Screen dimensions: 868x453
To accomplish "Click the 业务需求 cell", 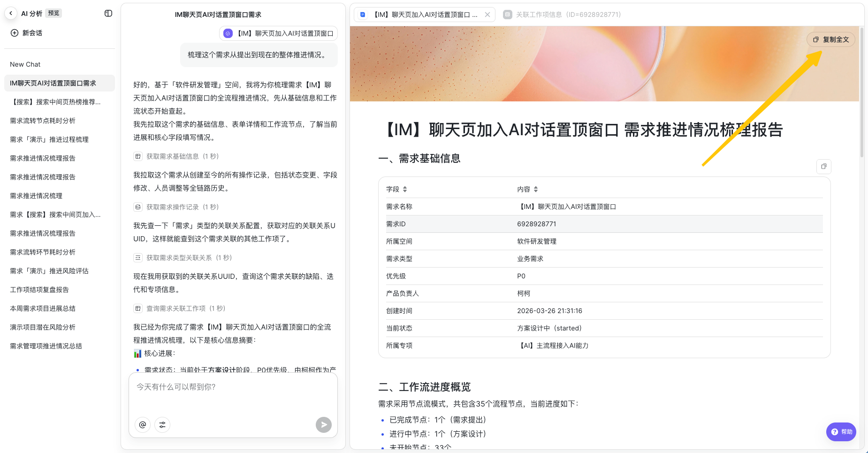I will pos(530,259).
